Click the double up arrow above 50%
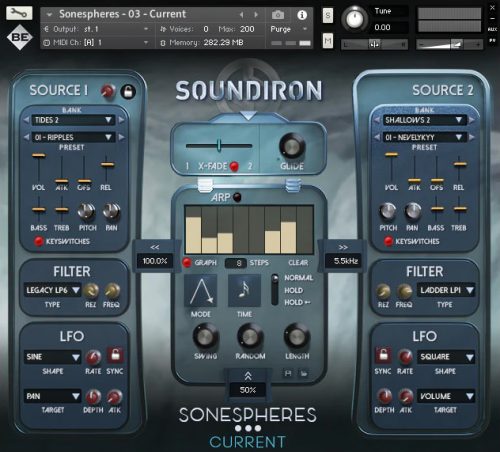Viewport: 500px width, 452px height. [248, 376]
